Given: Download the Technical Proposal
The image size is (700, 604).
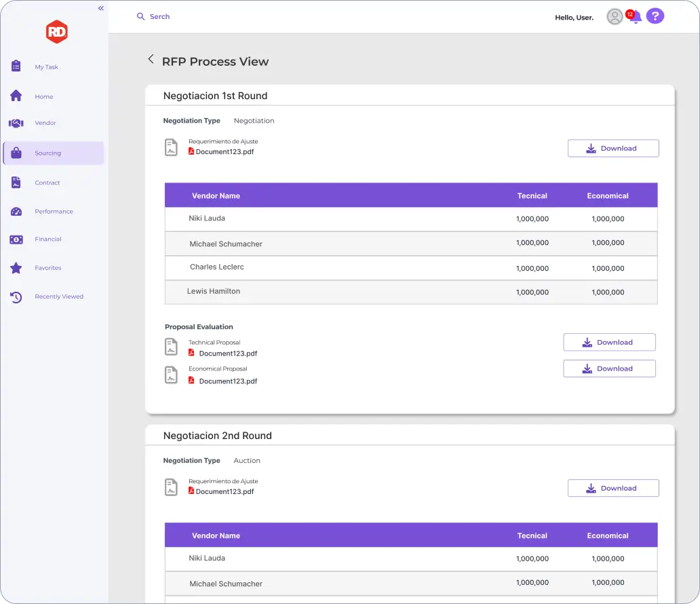Looking at the screenshot, I should pyautogui.click(x=609, y=342).
